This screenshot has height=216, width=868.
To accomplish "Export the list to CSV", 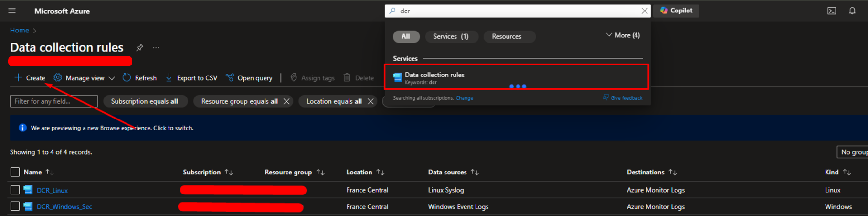I will [x=191, y=78].
